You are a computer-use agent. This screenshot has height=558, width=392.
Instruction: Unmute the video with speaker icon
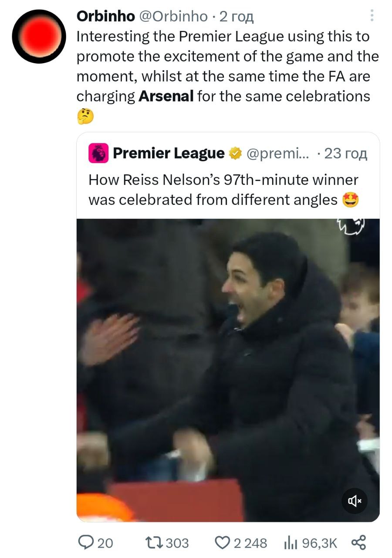tap(355, 501)
